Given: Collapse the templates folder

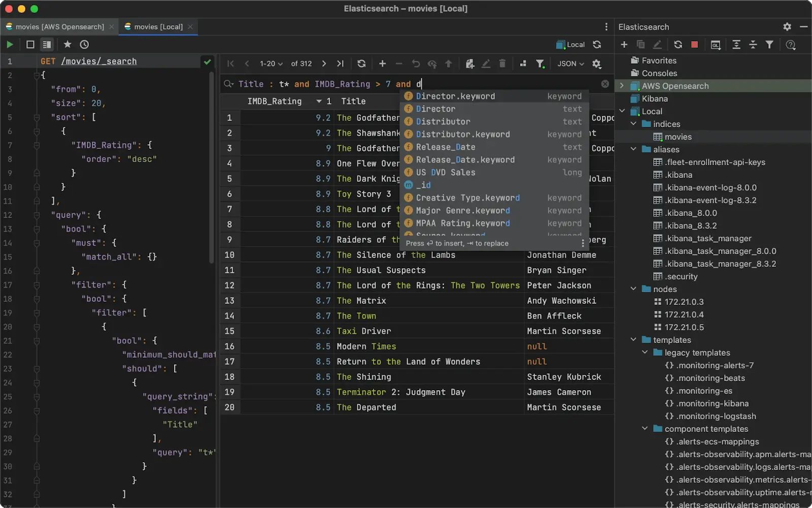Looking at the screenshot, I should pyautogui.click(x=633, y=340).
